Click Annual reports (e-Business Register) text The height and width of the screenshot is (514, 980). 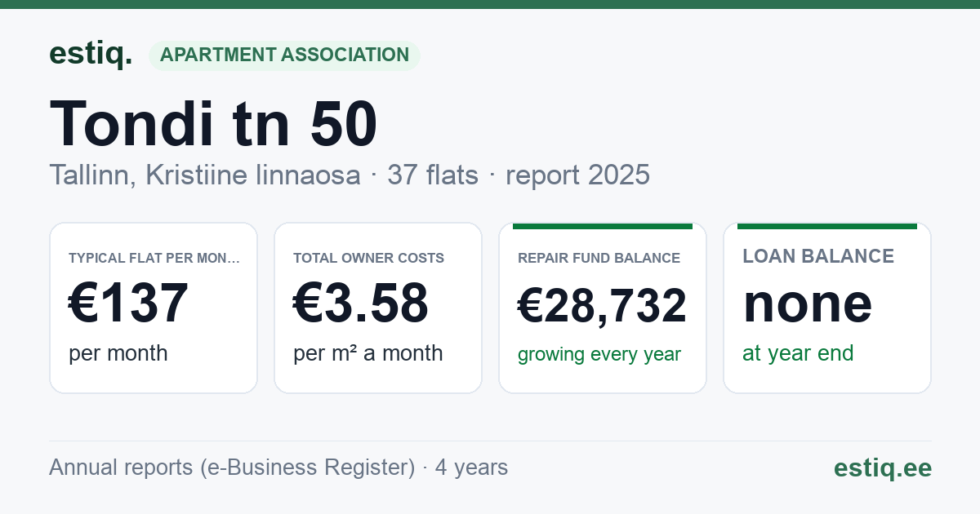tap(232, 467)
